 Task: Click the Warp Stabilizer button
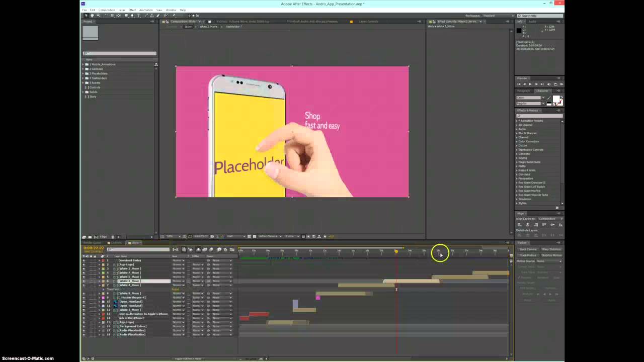(x=551, y=249)
